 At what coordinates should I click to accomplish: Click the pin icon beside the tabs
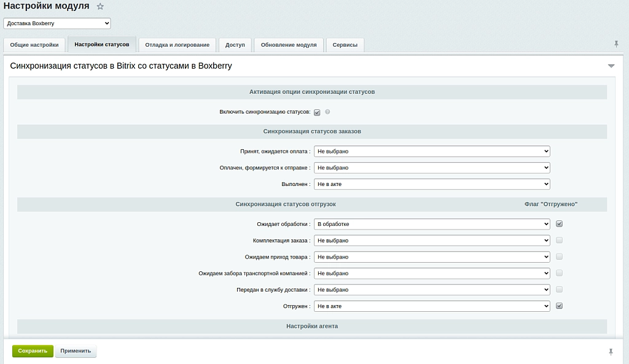[616, 44]
